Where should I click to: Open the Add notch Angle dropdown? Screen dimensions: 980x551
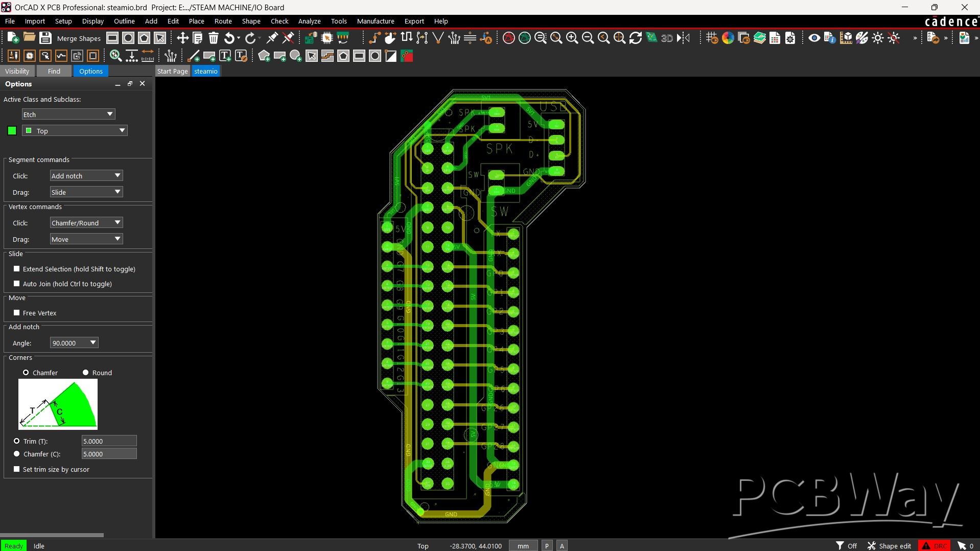(74, 343)
